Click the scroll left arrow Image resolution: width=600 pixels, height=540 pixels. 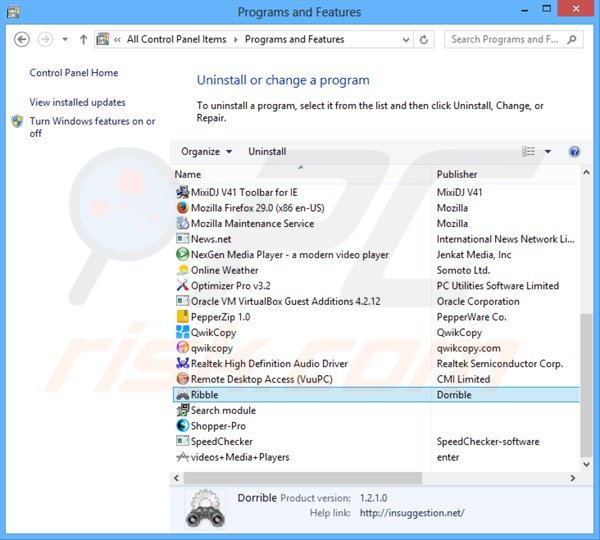(176, 478)
